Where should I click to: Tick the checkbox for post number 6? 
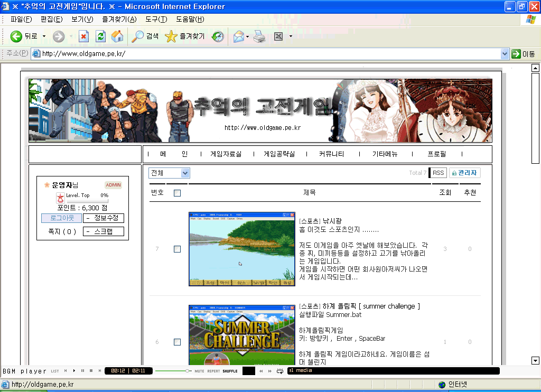click(177, 342)
